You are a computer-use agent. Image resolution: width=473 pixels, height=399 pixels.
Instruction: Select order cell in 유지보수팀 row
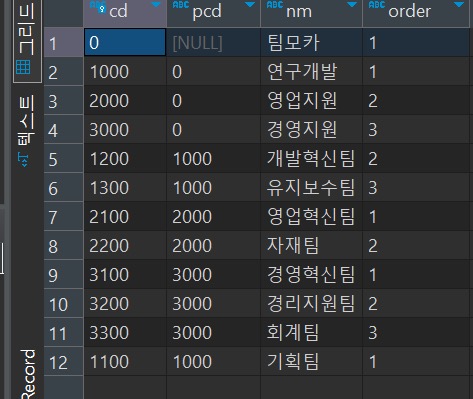(x=416, y=187)
